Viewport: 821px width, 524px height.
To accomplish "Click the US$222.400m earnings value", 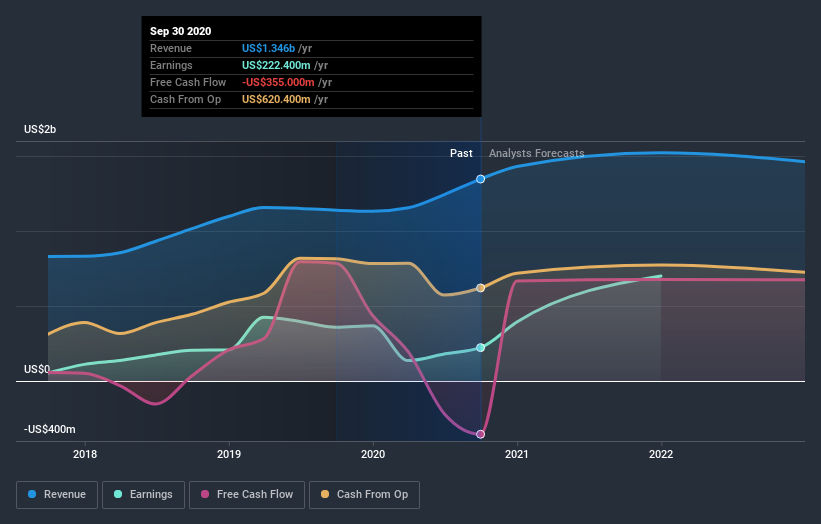I will [x=276, y=65].
